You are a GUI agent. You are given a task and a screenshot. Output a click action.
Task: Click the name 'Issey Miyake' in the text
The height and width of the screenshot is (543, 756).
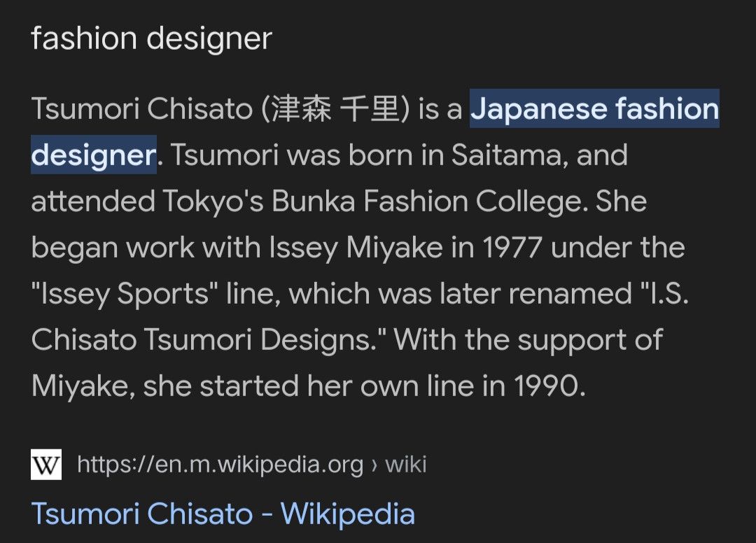pyautogui.click(x=356, y=248)
